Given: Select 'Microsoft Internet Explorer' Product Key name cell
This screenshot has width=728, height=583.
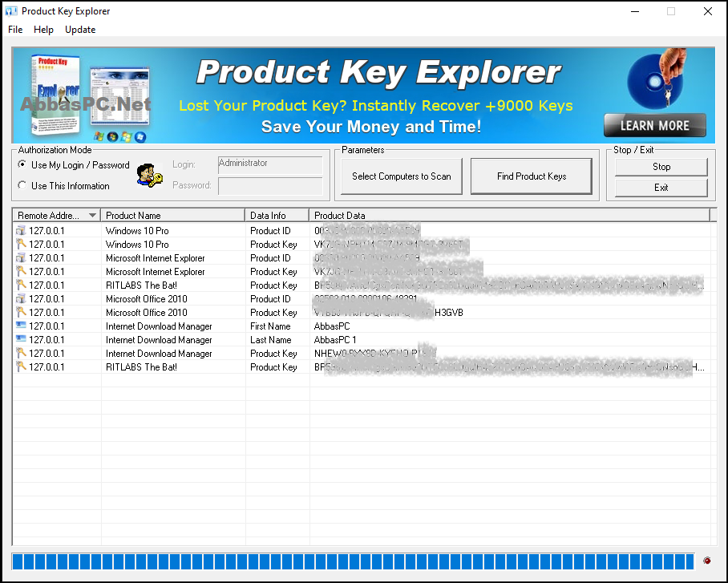Looking at the screenshot, I should point(155,272).
